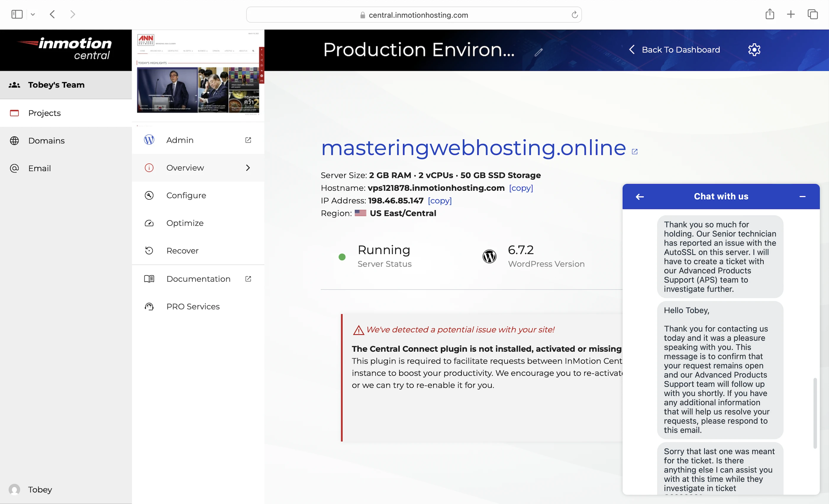Open the Configure section
Image resolution: width=829 pixels, height=504 pixels.
point(186,196)
